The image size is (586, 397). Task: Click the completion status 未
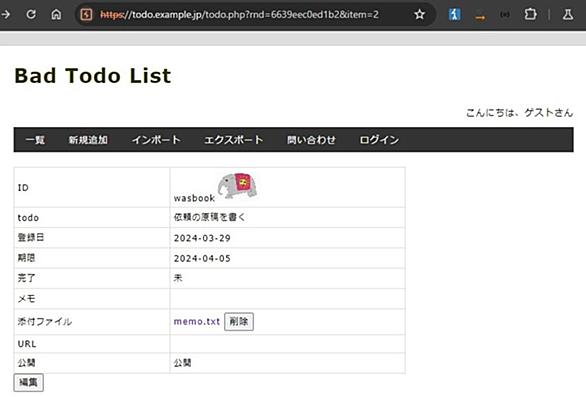[x=178, y=278]
